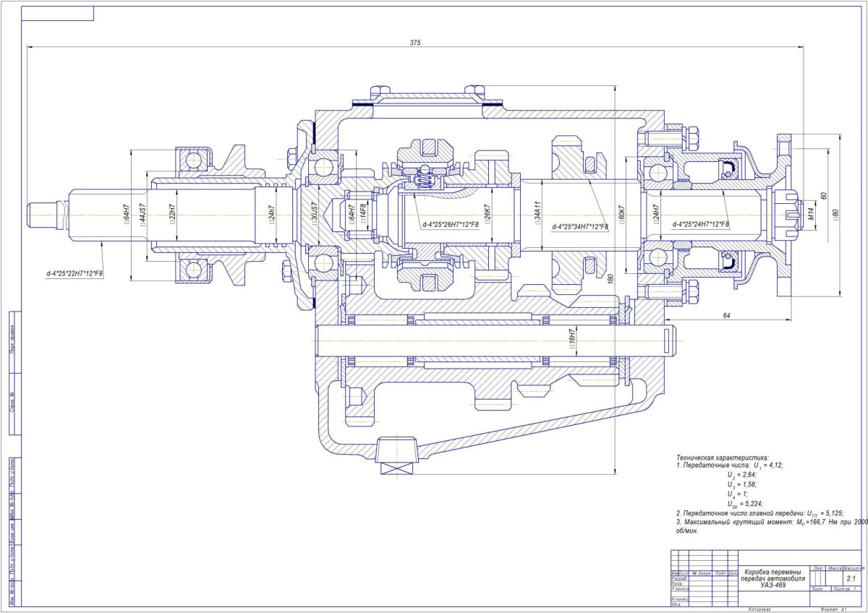
Task: Select the 34A11 fit dimension
Action: [537, 215]
